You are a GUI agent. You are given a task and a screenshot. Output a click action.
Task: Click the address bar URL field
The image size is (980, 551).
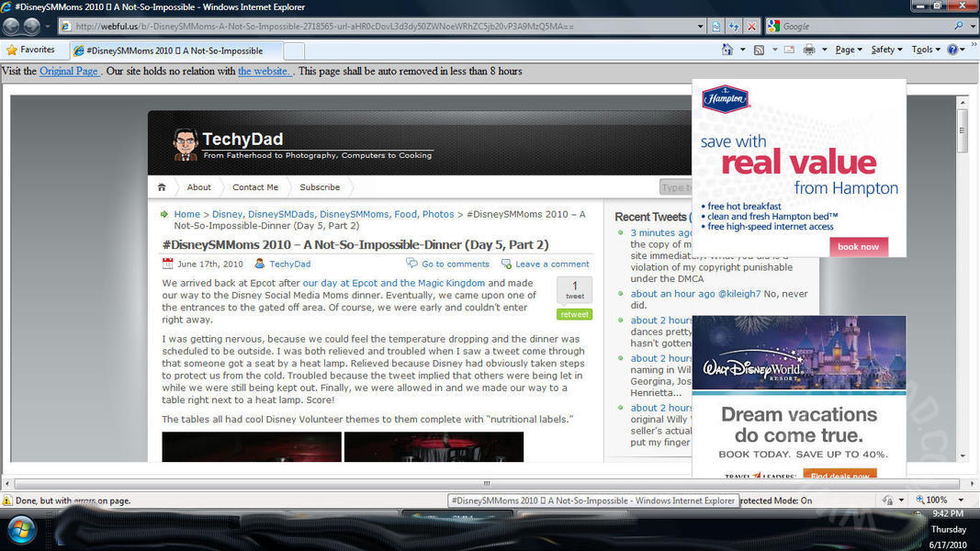tap(378, 27)
